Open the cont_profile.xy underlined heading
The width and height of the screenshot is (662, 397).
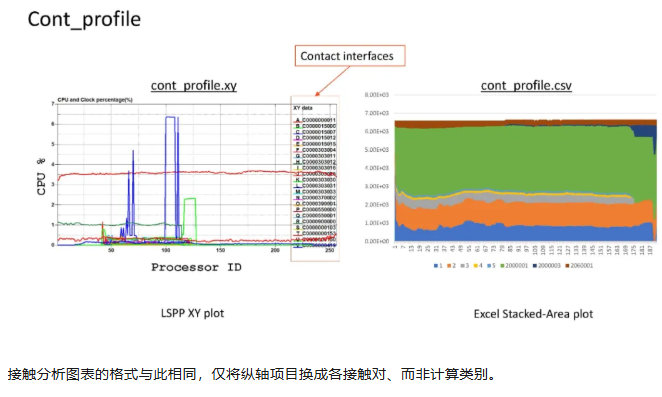(194, 86)
